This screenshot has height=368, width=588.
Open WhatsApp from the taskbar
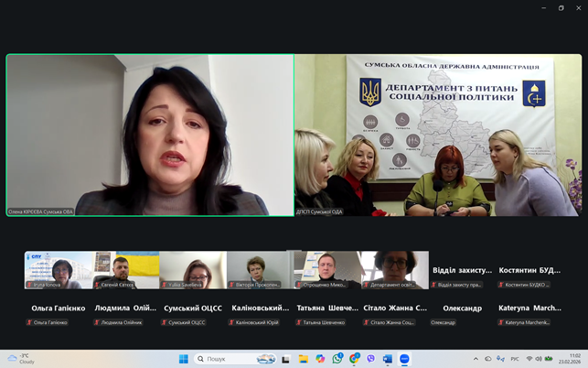pos(337,359)
